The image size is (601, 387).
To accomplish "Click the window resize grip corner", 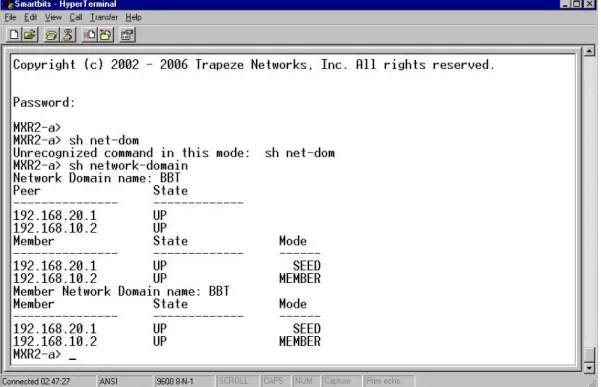I will point(594,382).
